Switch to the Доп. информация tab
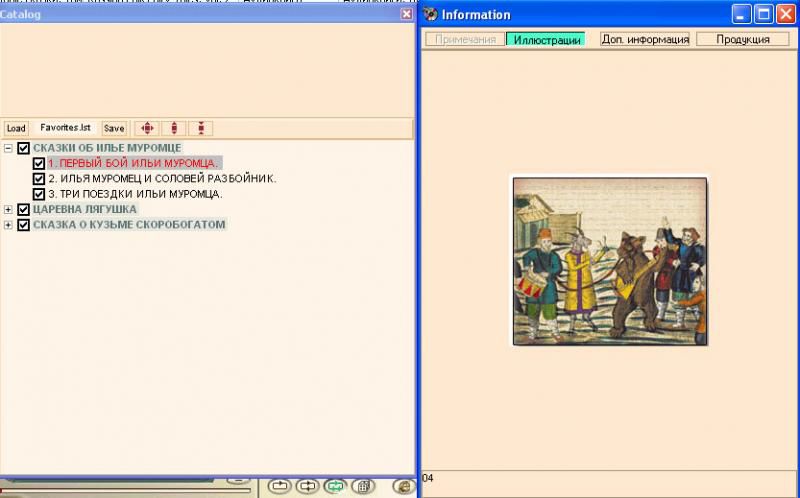Image resolution: width=800 pixels, height=498 pixels. 645,40
